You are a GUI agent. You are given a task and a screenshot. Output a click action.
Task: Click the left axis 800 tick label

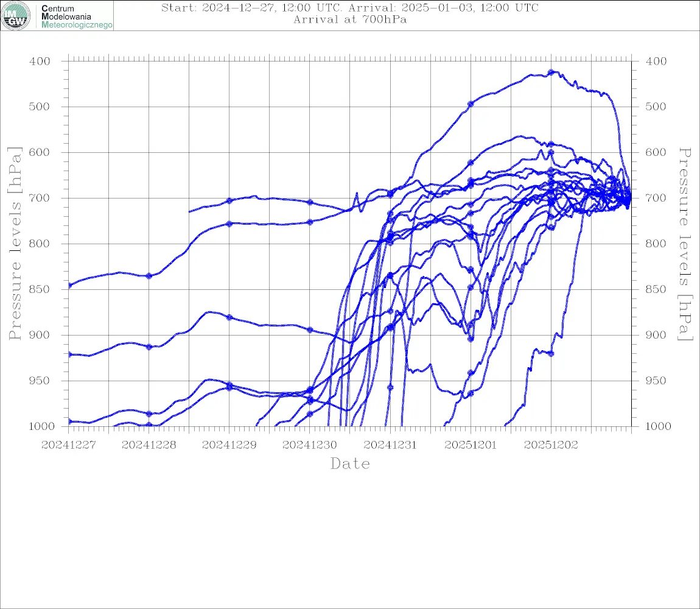40,244
